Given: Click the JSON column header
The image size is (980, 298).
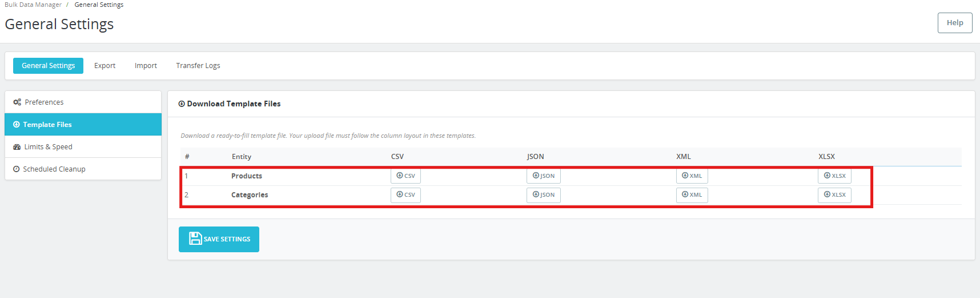Looking at the screenshot, I should pyautogui.click(x=536, y=157).
